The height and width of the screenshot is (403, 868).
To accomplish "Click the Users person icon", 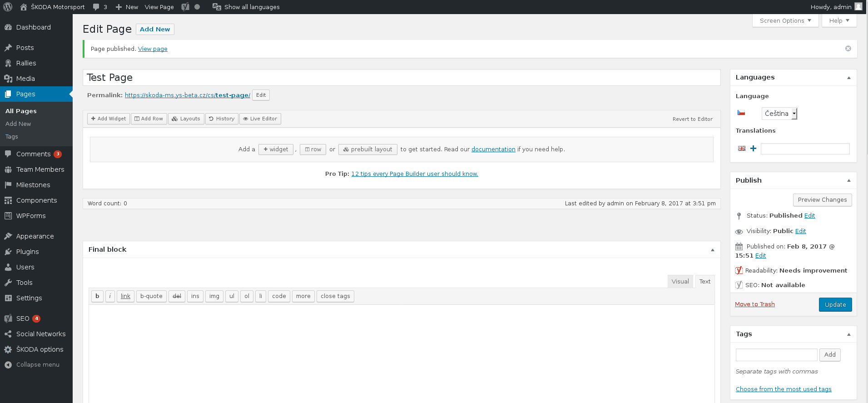I will (x=8, y=267).
